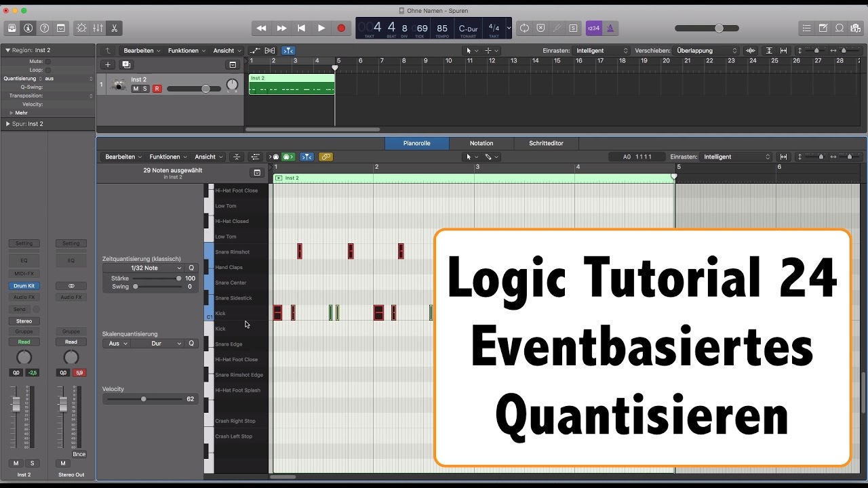
Task: Adjust Inst 2 track volume slider
Action: click(193, 89)
